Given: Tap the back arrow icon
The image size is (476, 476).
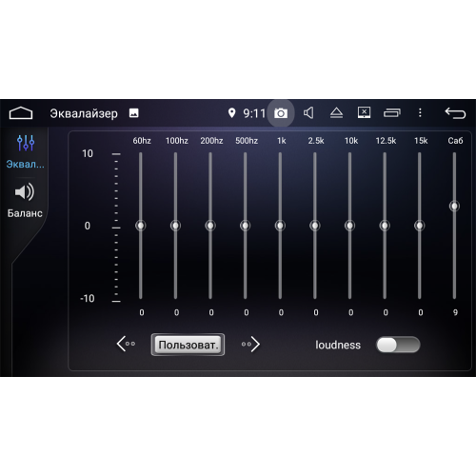Looking at the screenshot, I should 455,113.
